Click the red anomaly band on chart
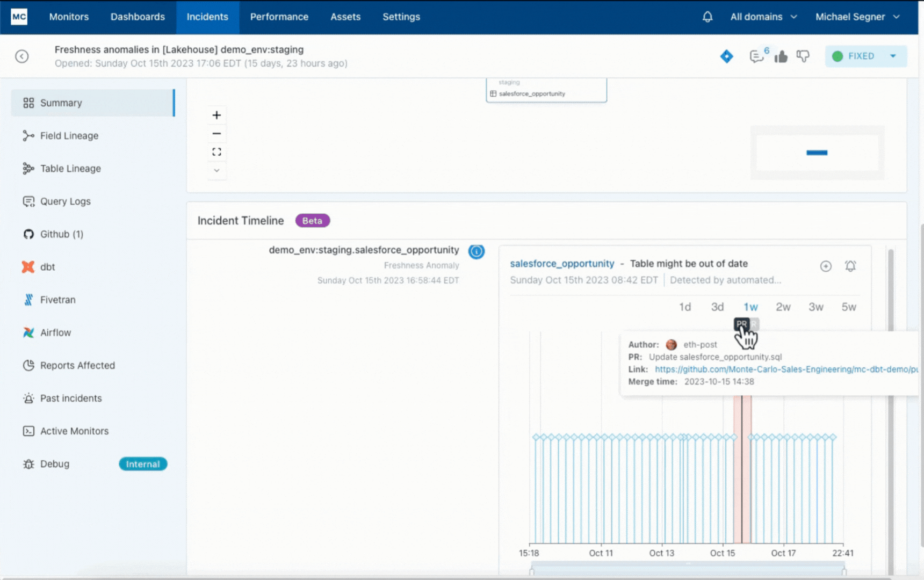Viewport: 924px width, 580px height. (x=742, y=470)
